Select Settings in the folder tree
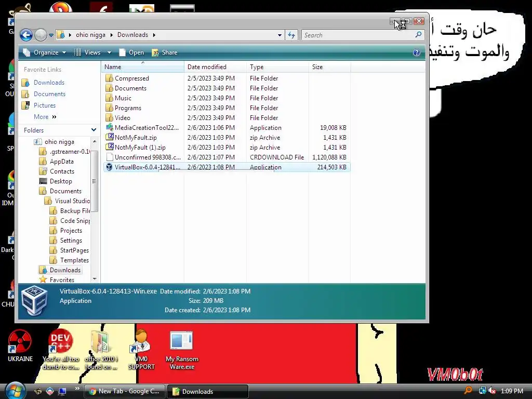The height and width of the screenshot is (399, 532). tap(71, 240)
